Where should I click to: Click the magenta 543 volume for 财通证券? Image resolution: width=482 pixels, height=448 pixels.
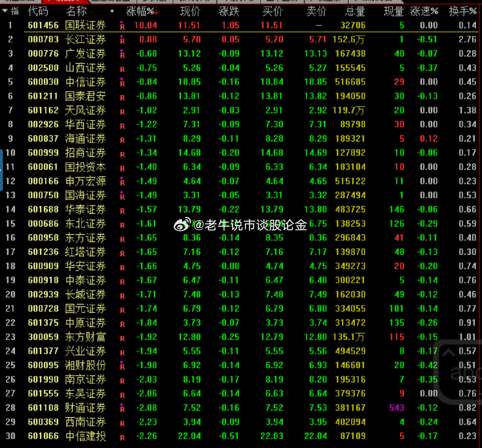397,408
